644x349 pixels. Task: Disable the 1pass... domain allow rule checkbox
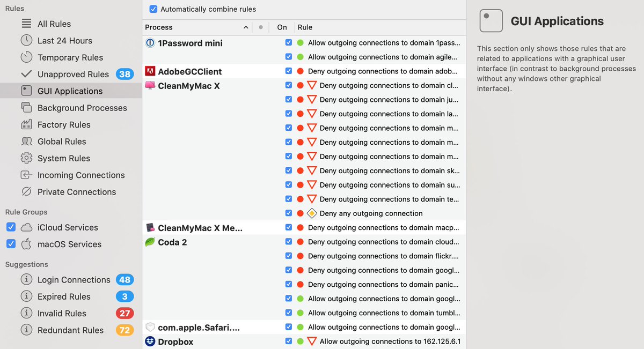click(289, 42)
